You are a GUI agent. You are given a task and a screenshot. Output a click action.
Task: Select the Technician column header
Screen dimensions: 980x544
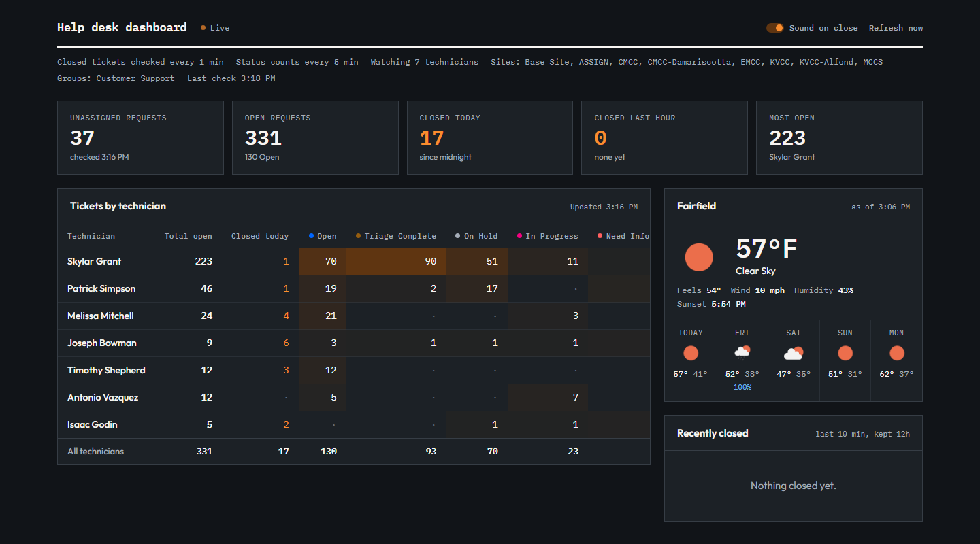tap(91, 236)
